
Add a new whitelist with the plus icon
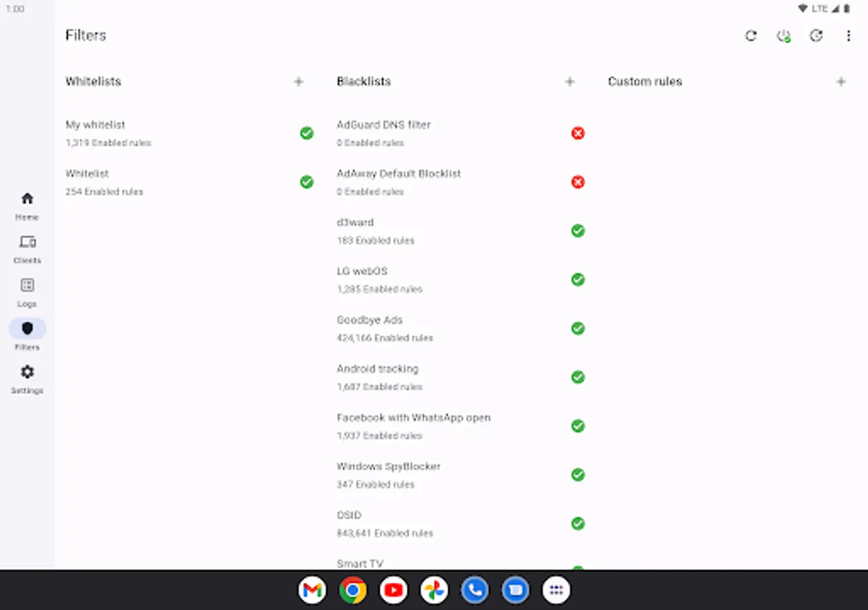coord(298,82)
